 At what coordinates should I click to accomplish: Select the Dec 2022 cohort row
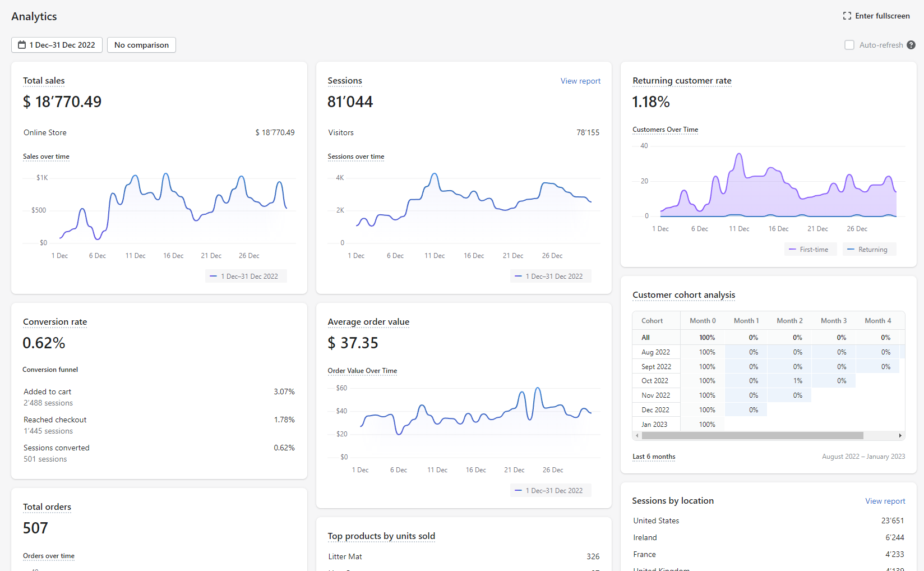(x=768, y=410)
